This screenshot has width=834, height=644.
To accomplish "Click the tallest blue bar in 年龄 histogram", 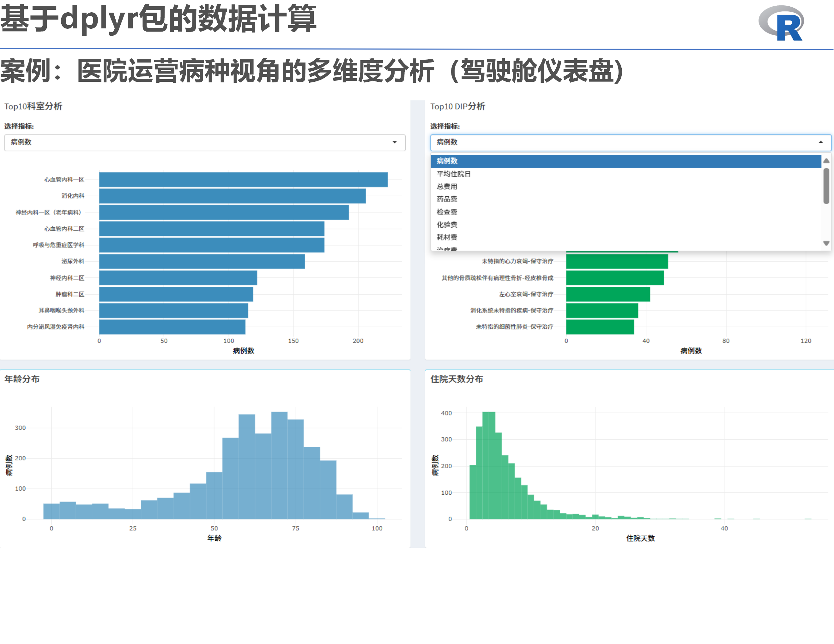I will pyautogui.click(x=279, y=465).
